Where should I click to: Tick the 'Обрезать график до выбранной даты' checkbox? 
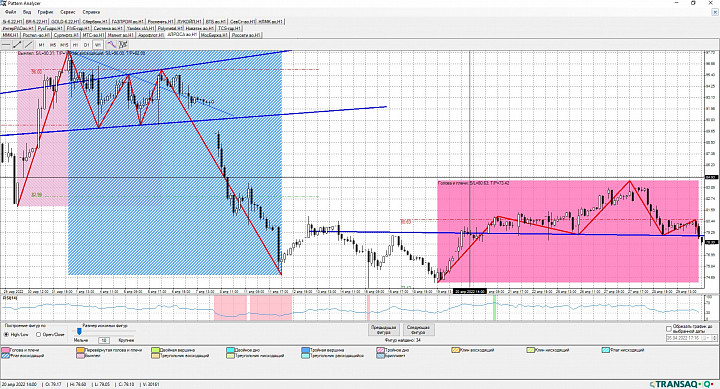click(x=669, y=329)
